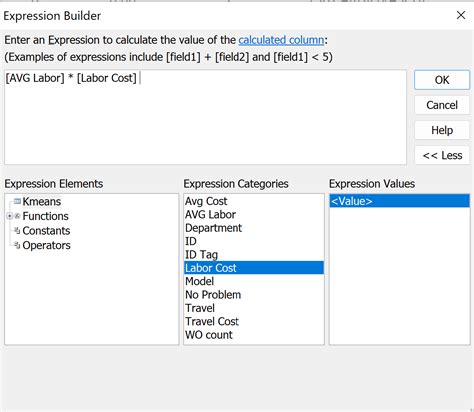474x412 pixels.
Task: Collapse the dialog with << Less
Action: [442, 155]
